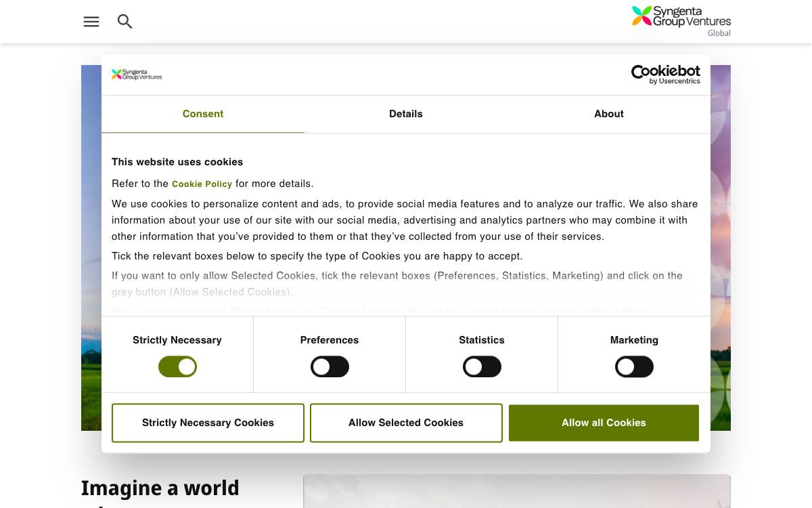Open the Cookie Policy link
Image resolution: width=812 pixels, height=508 pixels.
pos(202,184)
